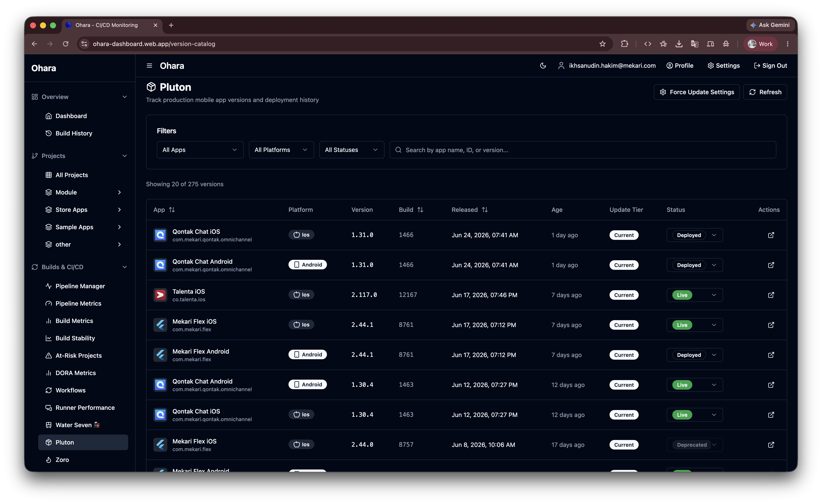Click the Android badge of Qontak Chat Android 1.31.0
Image resolution: width=822 pixels, height=504 pixels.
point(308,265)
